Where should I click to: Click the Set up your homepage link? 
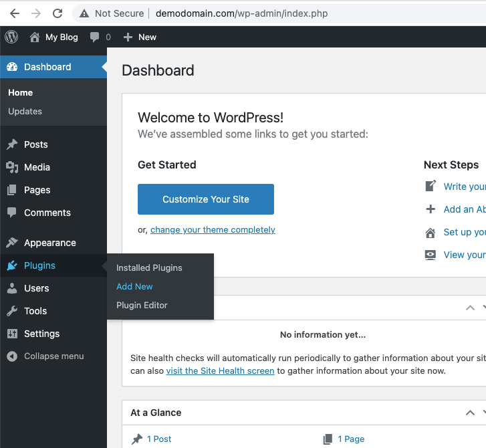[465, 232]
